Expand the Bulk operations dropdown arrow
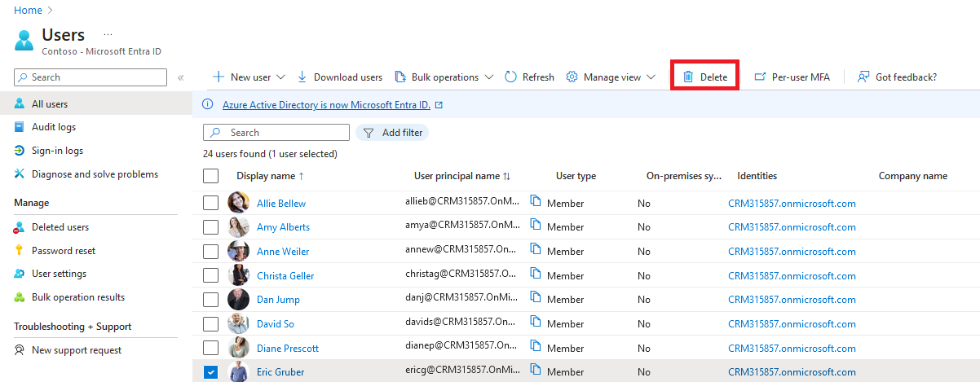The height and width of the screenshot is (382, 980). coord(489,77)
